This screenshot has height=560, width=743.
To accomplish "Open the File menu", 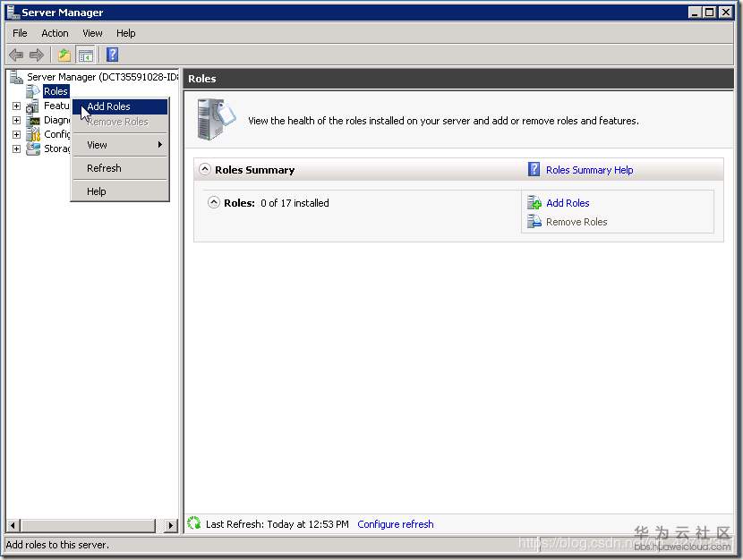I will coord(20,33).
